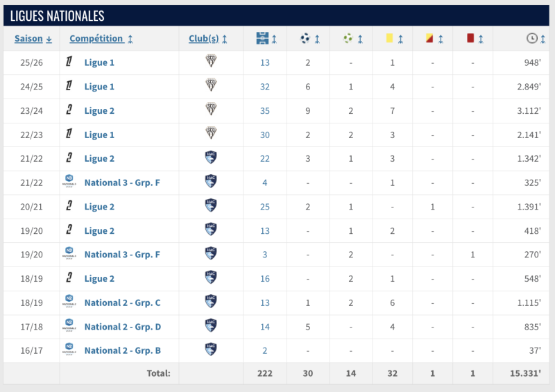Open National 3 - Grp. F 21/22 link
This screenshot has height=392, width=555.
122,182
